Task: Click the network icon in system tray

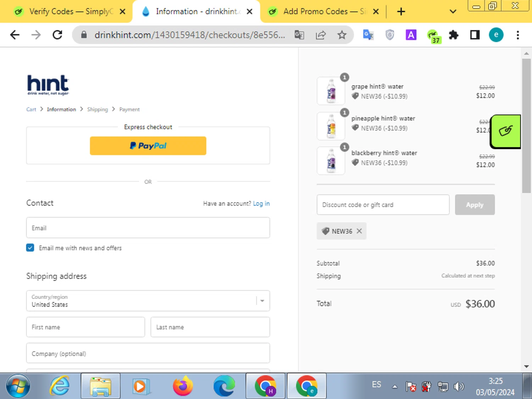Action: (x=443, y=386)
